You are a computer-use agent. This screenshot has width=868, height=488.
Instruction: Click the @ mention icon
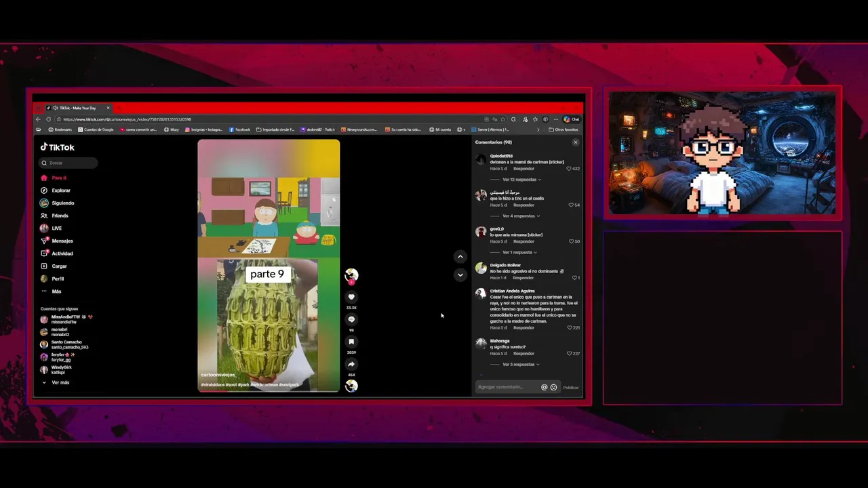[544, 387]
